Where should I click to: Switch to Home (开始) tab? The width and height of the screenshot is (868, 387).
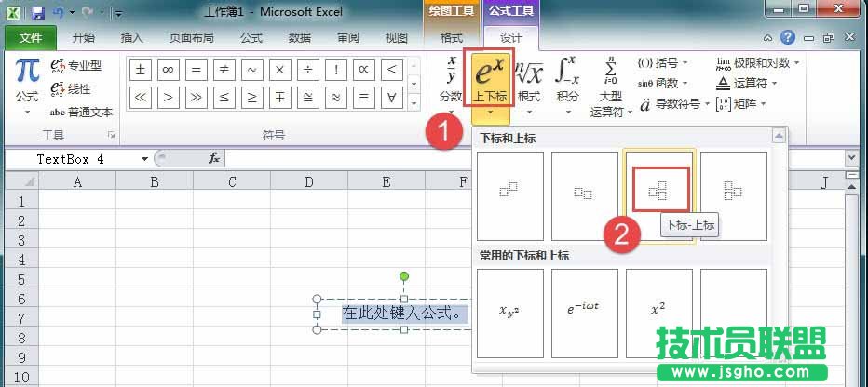tap(83, 37)
